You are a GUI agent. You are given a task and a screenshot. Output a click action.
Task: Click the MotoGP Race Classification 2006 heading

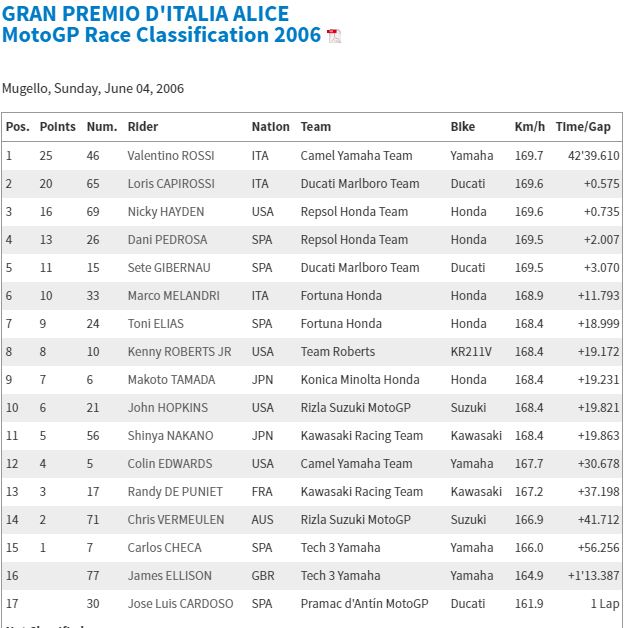tap(161, 35)
